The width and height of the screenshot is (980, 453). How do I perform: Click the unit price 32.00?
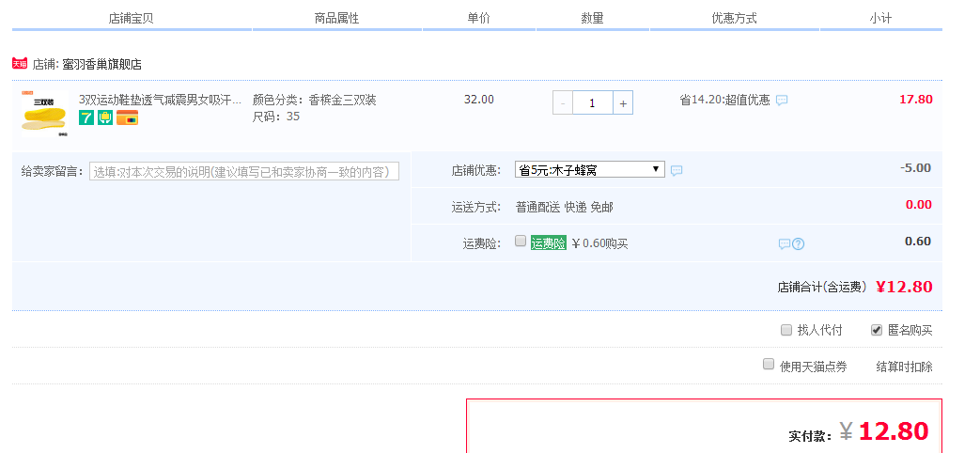(x=479, y=100)
